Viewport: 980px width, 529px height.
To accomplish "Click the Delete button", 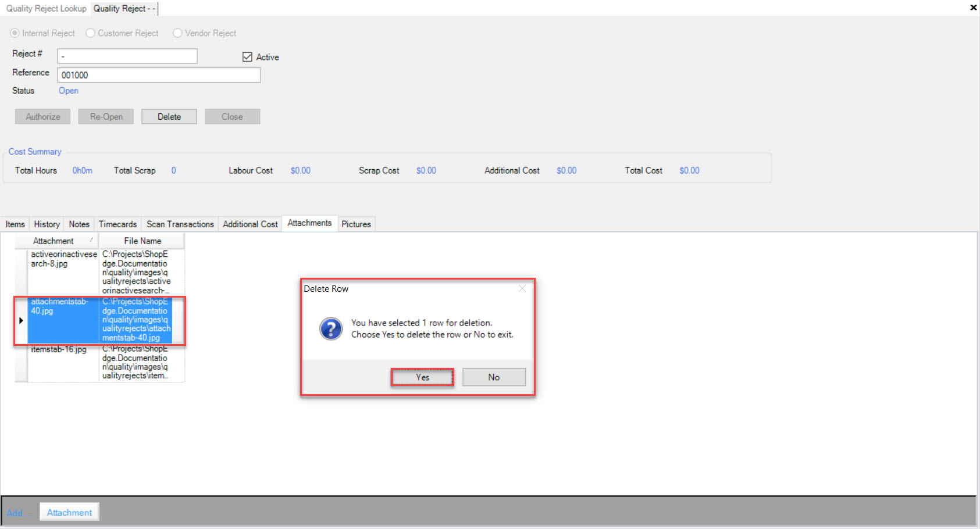I will point(169,116).
